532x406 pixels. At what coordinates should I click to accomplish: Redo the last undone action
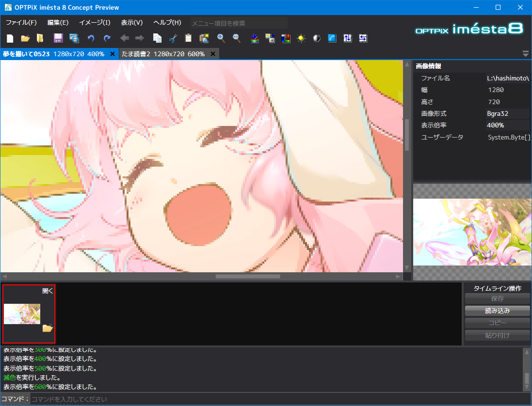click(x=107, y=38)
